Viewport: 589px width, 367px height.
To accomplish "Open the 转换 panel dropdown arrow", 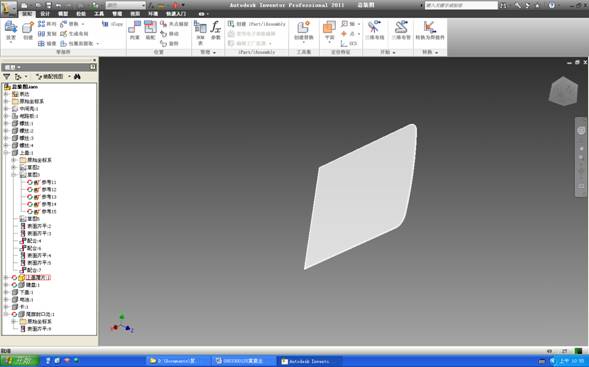I will pyautogui.click(x=437, y=53).
